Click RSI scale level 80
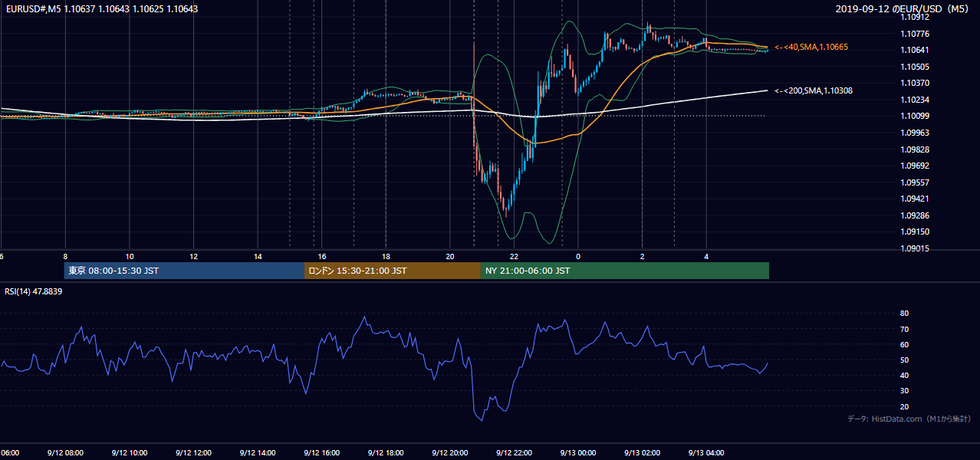The image size is (980, 460). [x=904, y=314]
